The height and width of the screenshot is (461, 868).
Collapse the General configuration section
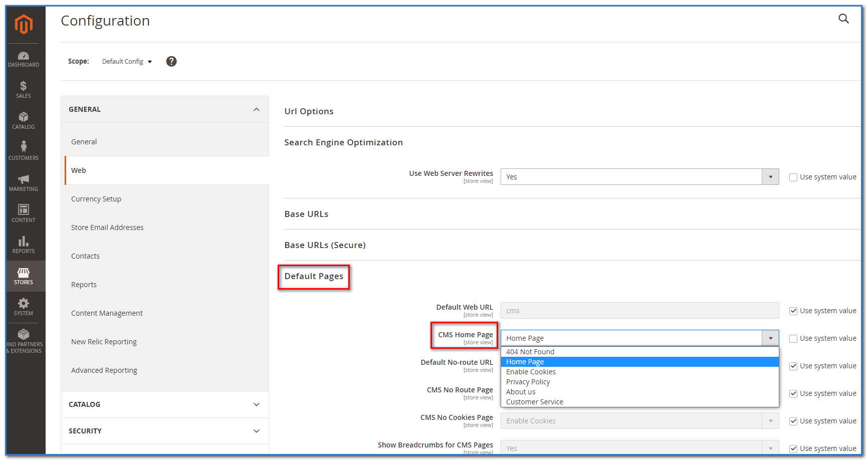[165, 109]
